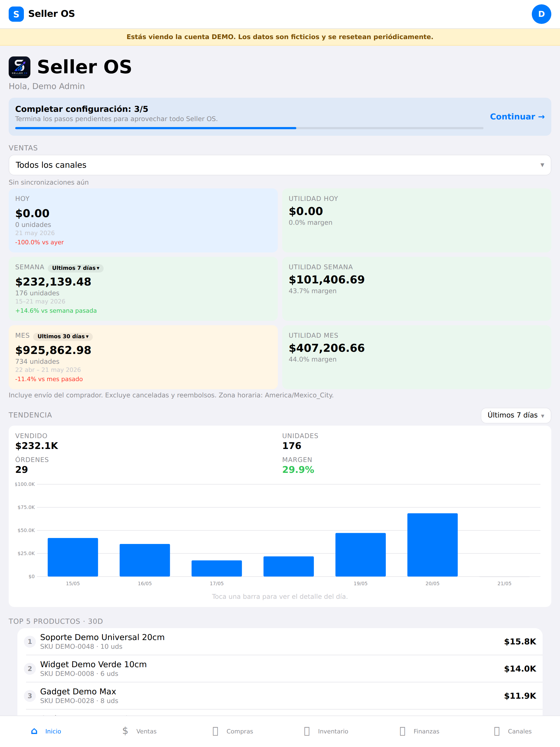Click the $15.8K product amount

pyautogui.click(x=520, y=642)
